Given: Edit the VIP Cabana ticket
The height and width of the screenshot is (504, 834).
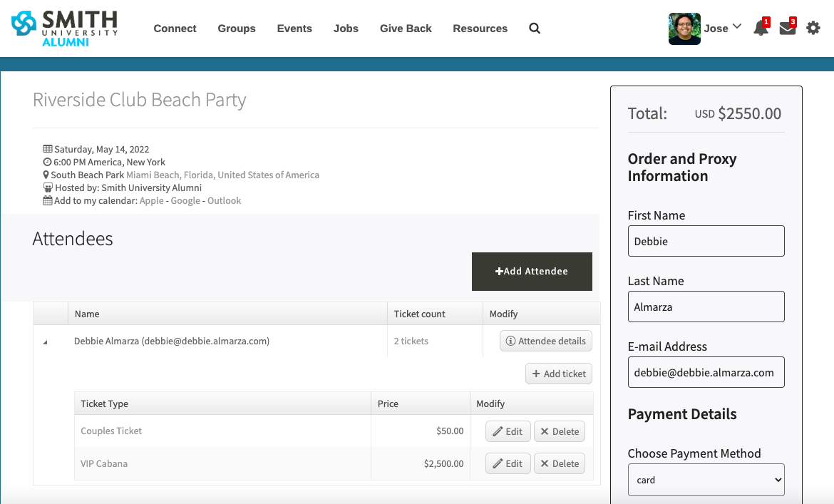Looking at the screenshot, I should pyautogui.click(x=508, y=463).
